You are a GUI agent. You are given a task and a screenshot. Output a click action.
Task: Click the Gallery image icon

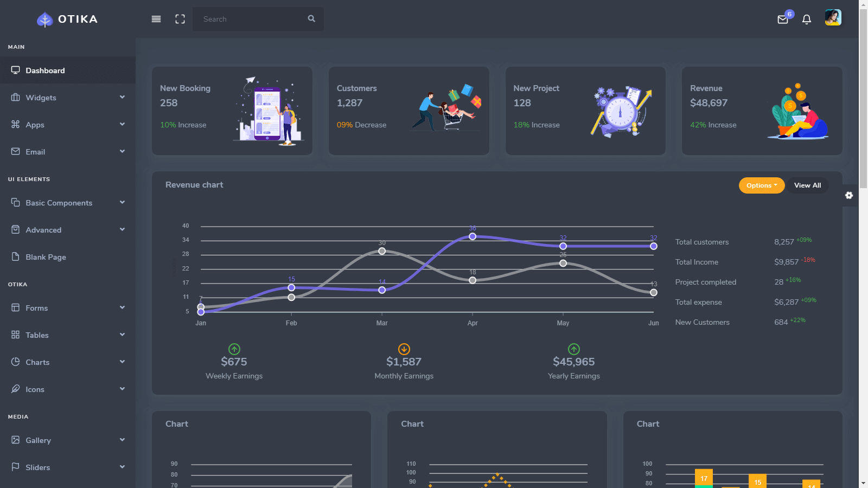(x=15, y=440)
